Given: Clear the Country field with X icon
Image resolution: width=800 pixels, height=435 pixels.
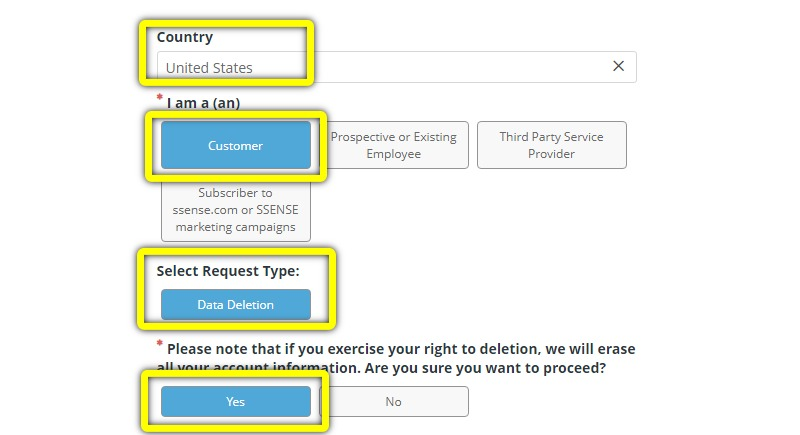Looking at the screenshot, I should 618,66.
